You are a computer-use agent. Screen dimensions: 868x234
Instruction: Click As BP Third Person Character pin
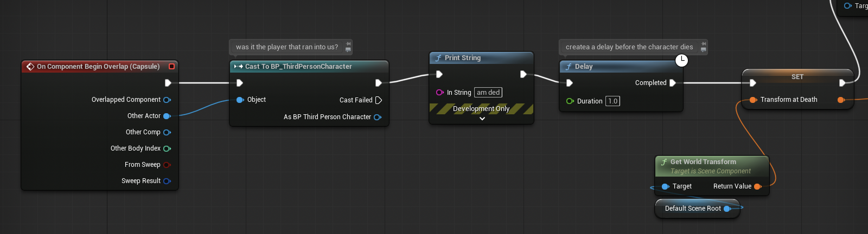[378, 117]
